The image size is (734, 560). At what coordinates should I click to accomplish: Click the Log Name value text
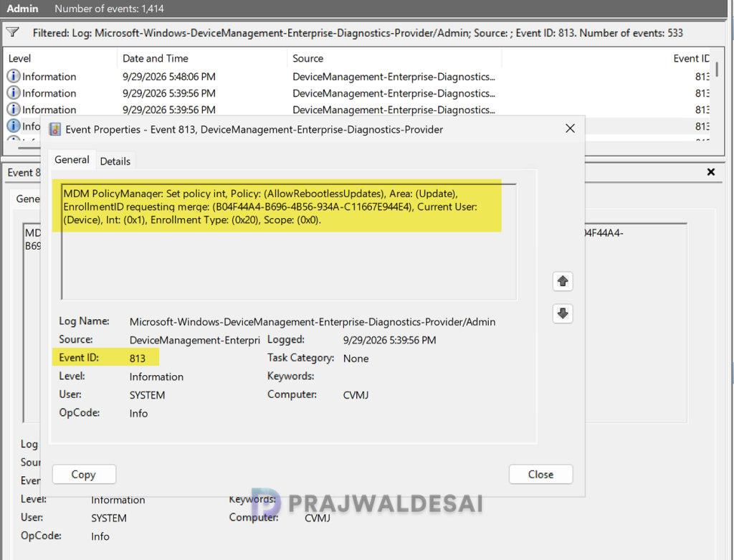point(313,322)
